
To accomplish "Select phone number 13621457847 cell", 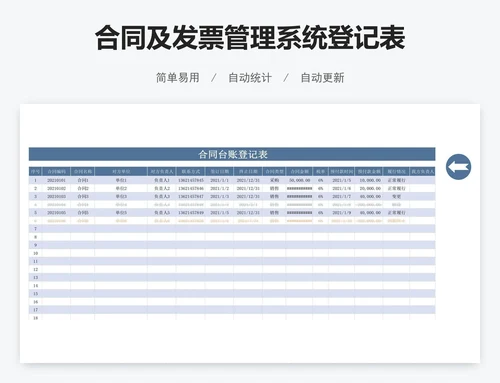I will point(191,197).
